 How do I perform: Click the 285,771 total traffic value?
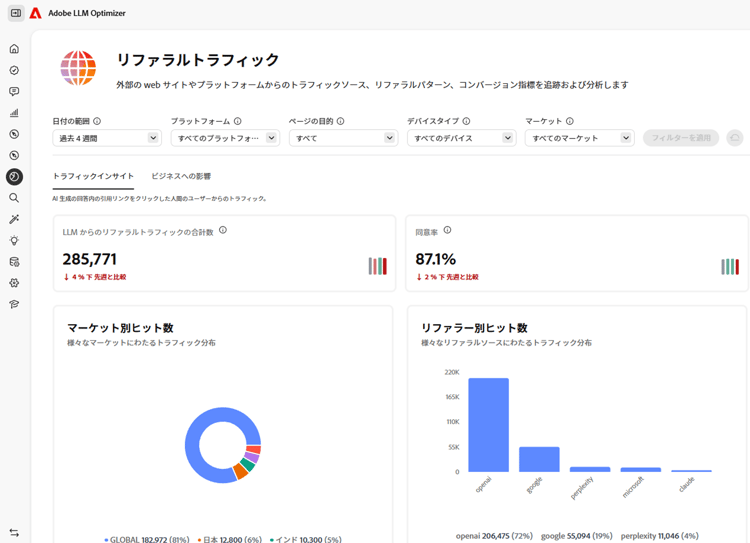coord(89,259)
